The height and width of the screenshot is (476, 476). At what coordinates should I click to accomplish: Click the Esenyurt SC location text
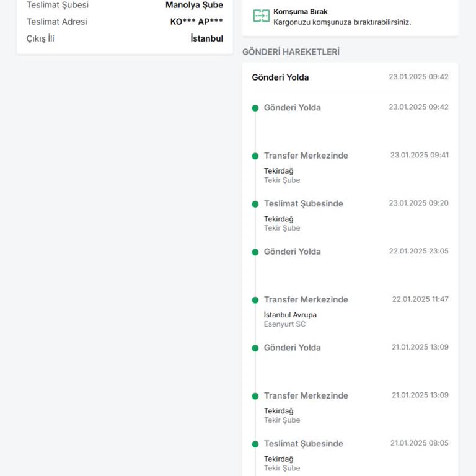point(284,324)
